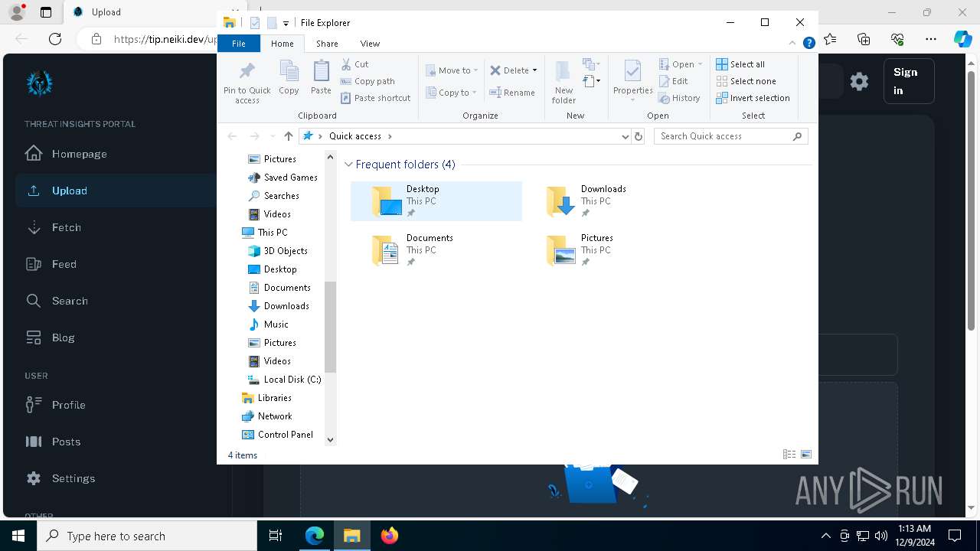Screen dimensions: 980x551
Task: Collapse the ribbon with the chevron
Action: [793, 44]
